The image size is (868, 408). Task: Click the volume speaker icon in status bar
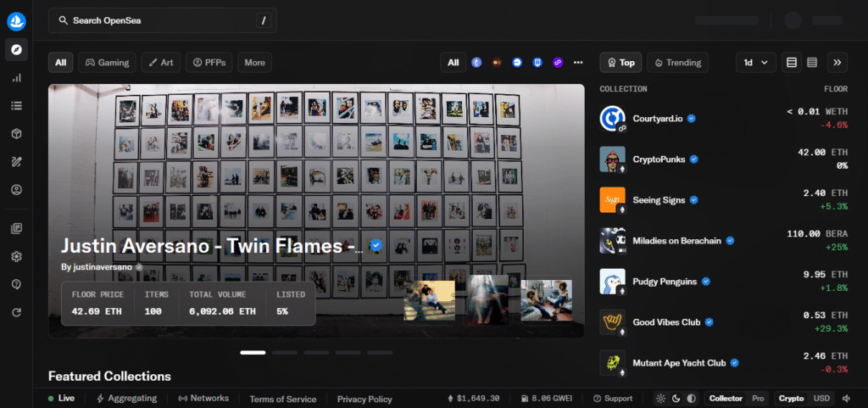pos(847,399)
